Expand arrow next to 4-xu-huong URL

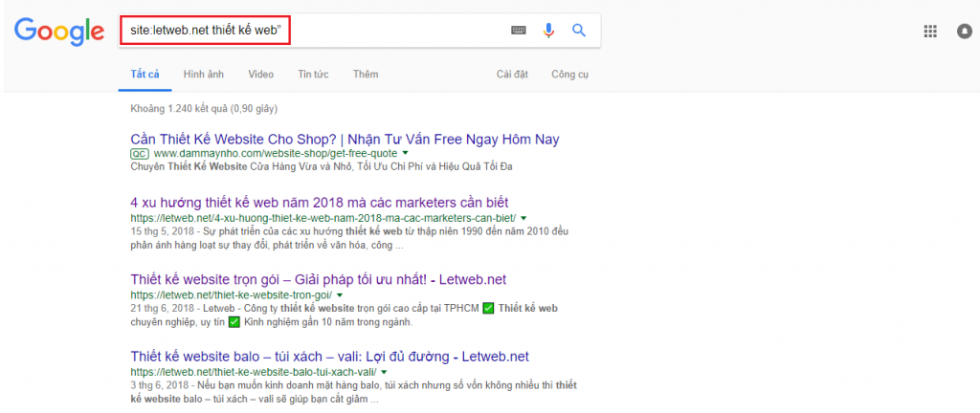(523, 218)
